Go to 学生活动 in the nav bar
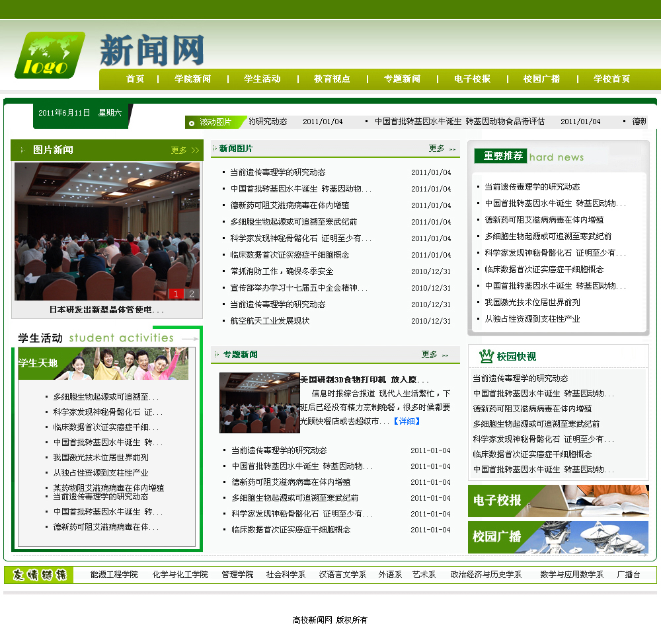This screenshot has width=661, height=644. pyautogui.click(x=262, y=79)
